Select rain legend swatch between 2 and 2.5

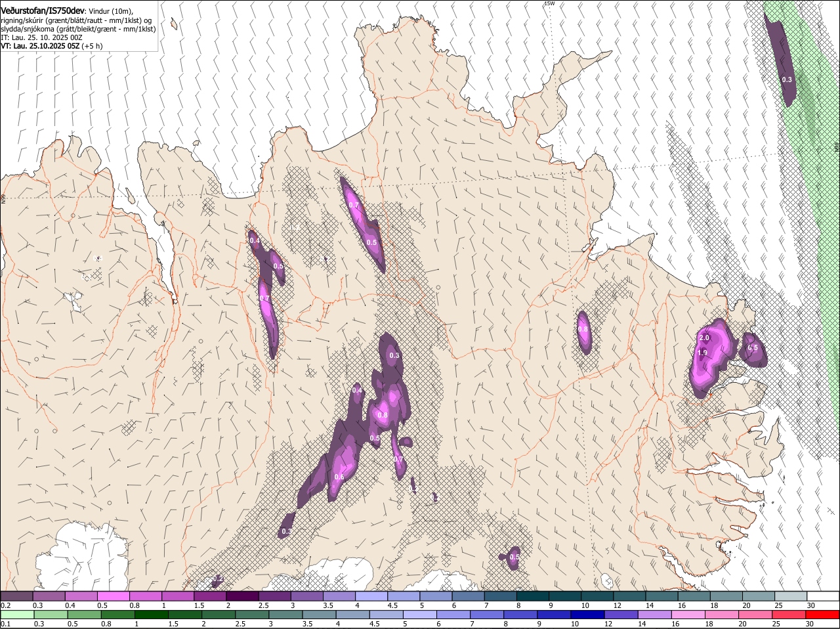[219, 615]
